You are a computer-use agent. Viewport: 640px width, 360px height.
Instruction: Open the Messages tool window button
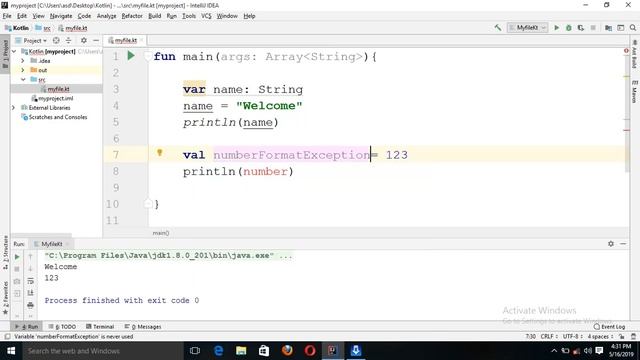[143, 327]
